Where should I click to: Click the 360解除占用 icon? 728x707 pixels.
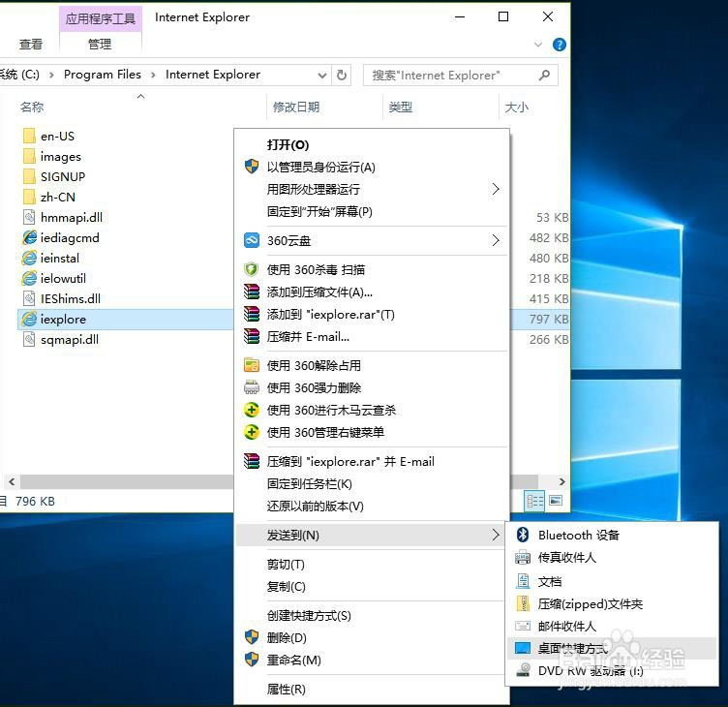pos(252,365)
